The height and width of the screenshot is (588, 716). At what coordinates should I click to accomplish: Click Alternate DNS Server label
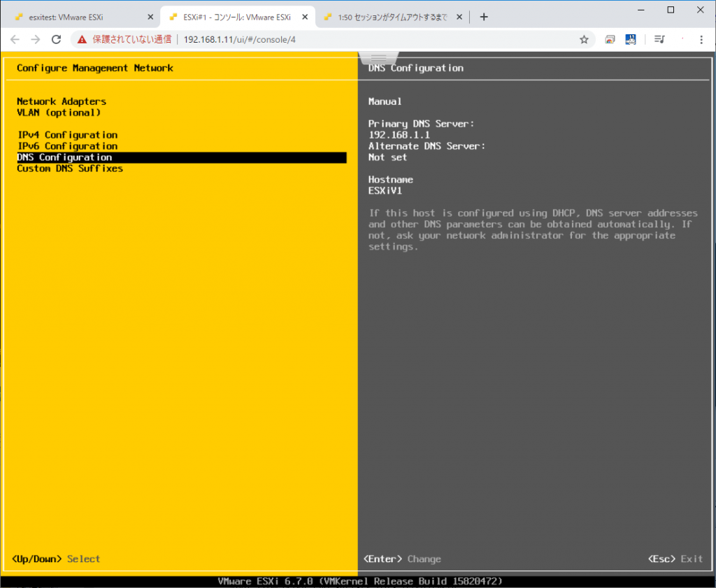click(x=427, y=146)
